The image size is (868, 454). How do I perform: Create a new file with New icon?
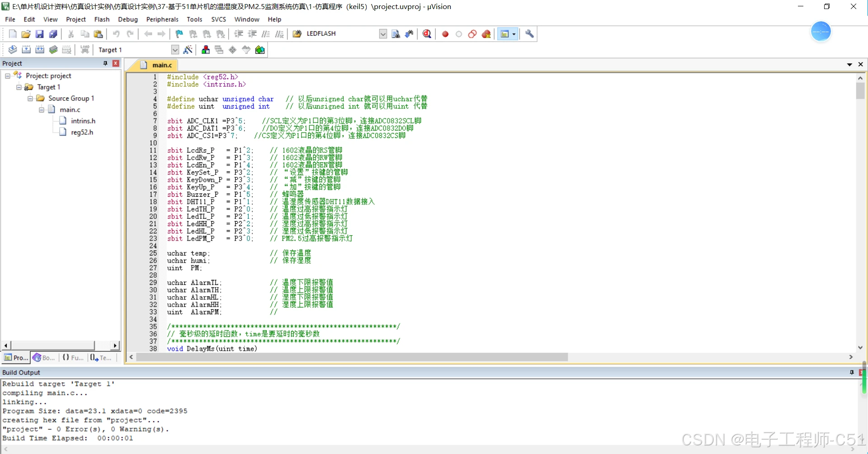point(13,34)
